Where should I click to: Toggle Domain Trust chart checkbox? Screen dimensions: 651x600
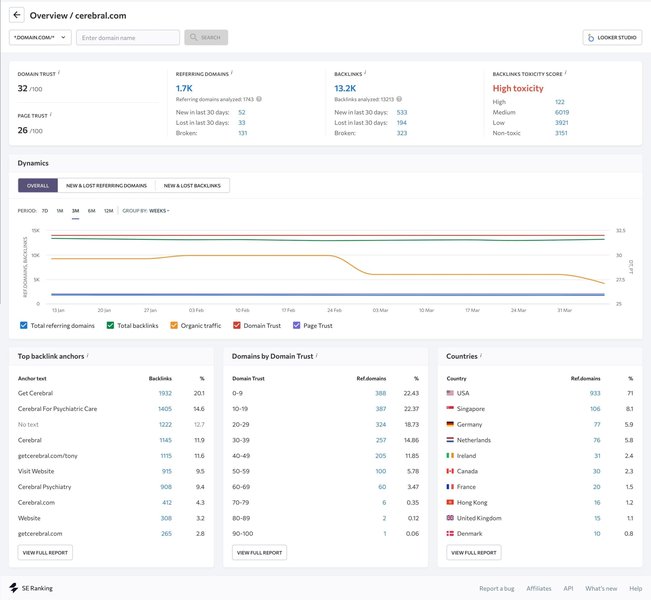pos(237,325)
